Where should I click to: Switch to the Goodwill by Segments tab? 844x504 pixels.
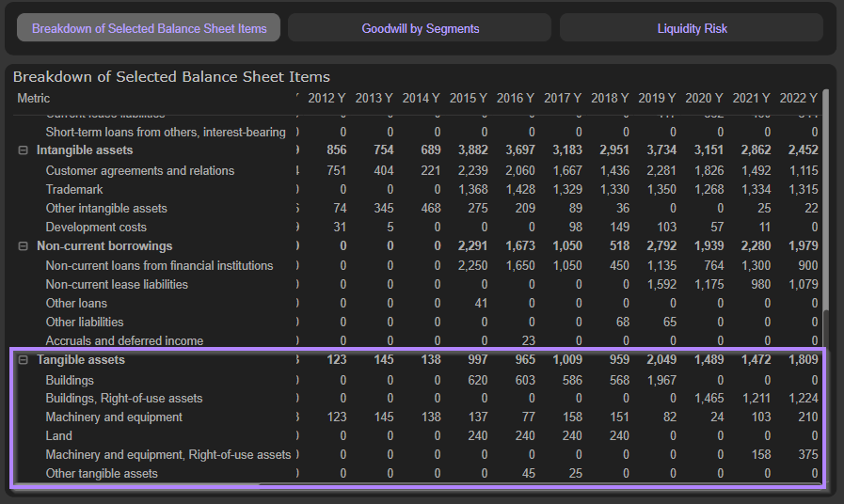pos(421,28)
